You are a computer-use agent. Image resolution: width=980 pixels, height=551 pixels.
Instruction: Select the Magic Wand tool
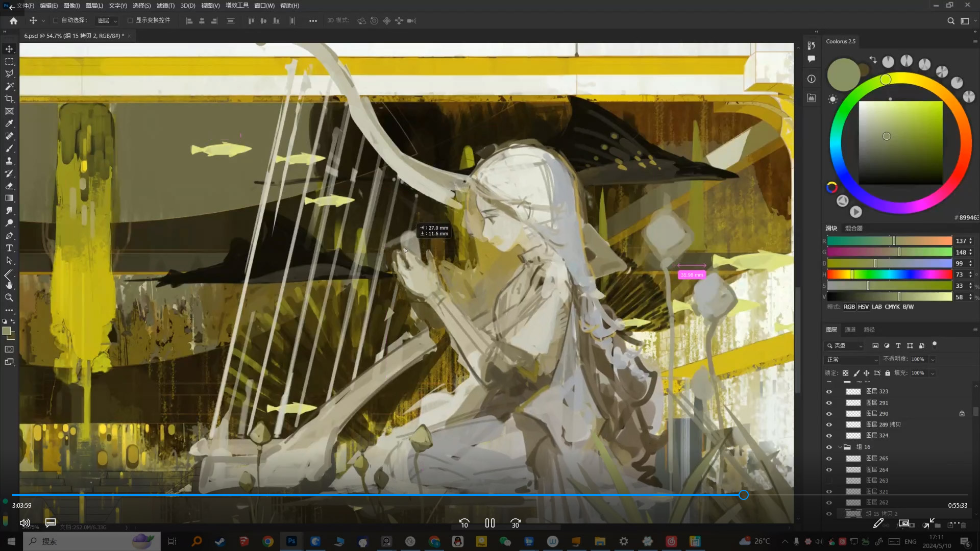coord(9,86)
